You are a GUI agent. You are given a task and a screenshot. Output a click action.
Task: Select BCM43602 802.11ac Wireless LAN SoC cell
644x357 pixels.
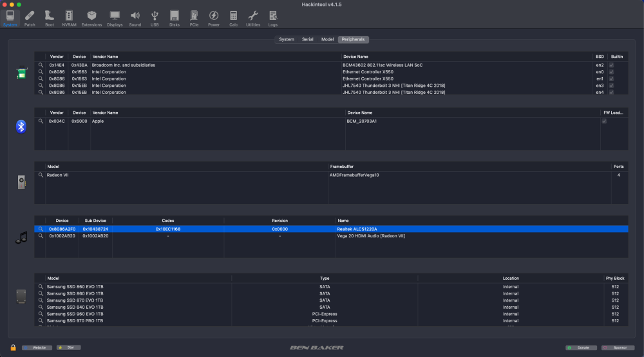[383, 65]
